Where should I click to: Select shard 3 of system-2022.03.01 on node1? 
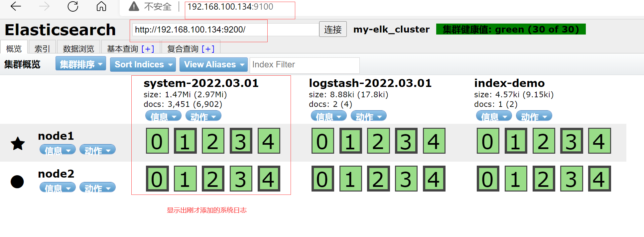[241, 141]
